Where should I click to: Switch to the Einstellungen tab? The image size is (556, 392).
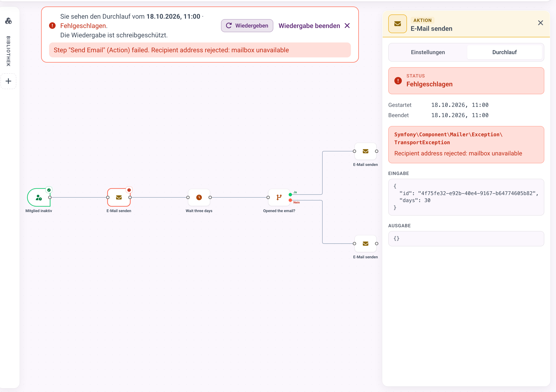coord(428,52)
